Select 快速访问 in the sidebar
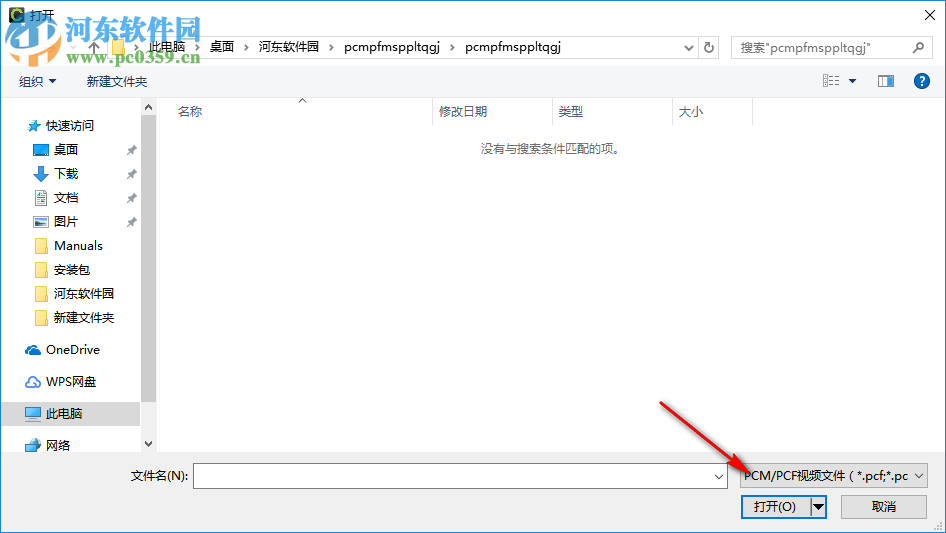946x533 pixels. pos(70,126)
